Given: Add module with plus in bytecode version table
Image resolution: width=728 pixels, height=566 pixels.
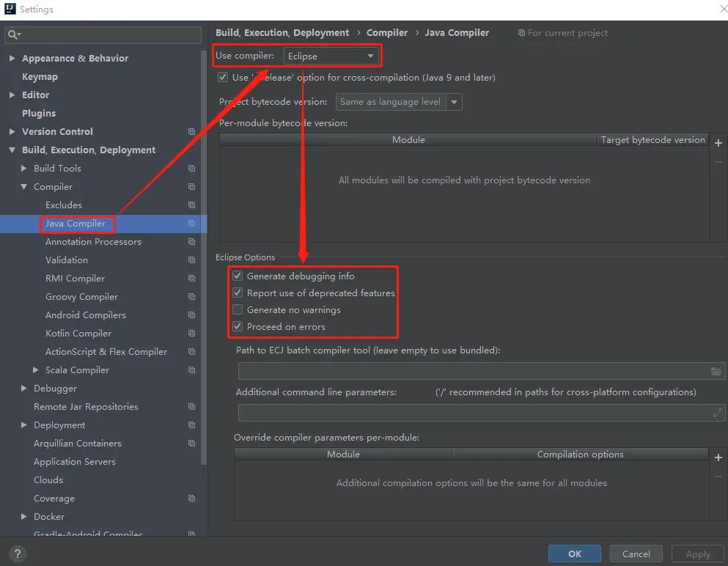Looking at the screenshot, I should coord(718,143).
